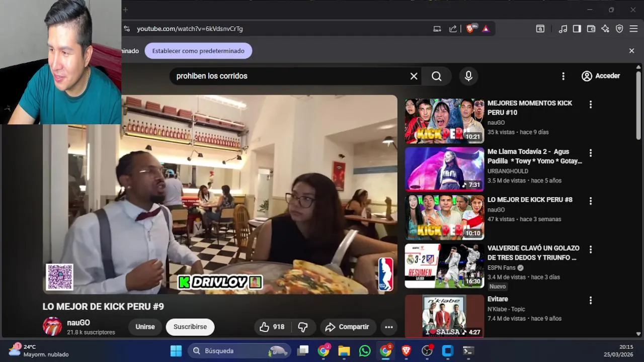Toggle Brave sidebar panel icon

[577, 29]
